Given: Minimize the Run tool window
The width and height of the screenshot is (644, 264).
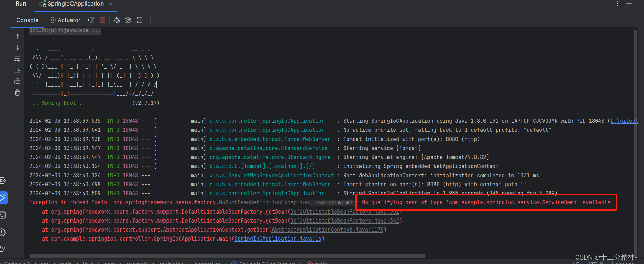Looking at the screenshot, I should click(629, 3).
